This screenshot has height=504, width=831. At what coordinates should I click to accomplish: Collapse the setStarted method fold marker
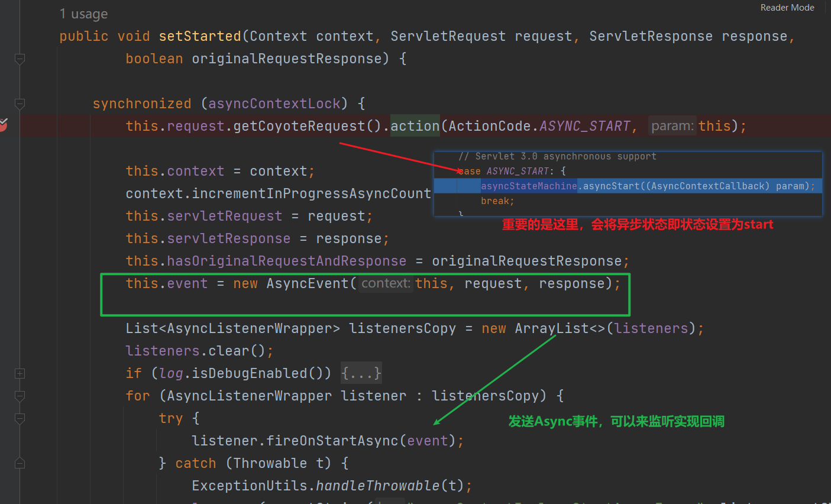pyautogui.click(x=20, y=59)
